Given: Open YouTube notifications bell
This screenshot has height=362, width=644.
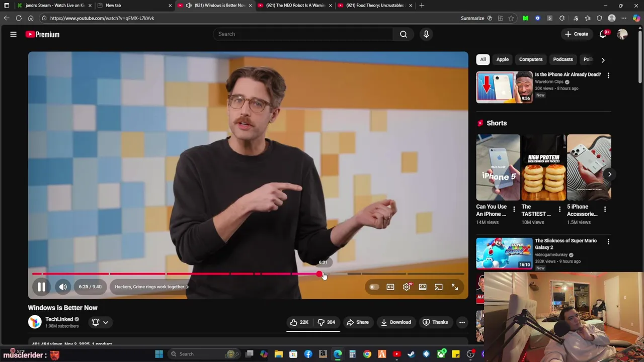Looking at the screenshot, I should (x=603, y=34).
